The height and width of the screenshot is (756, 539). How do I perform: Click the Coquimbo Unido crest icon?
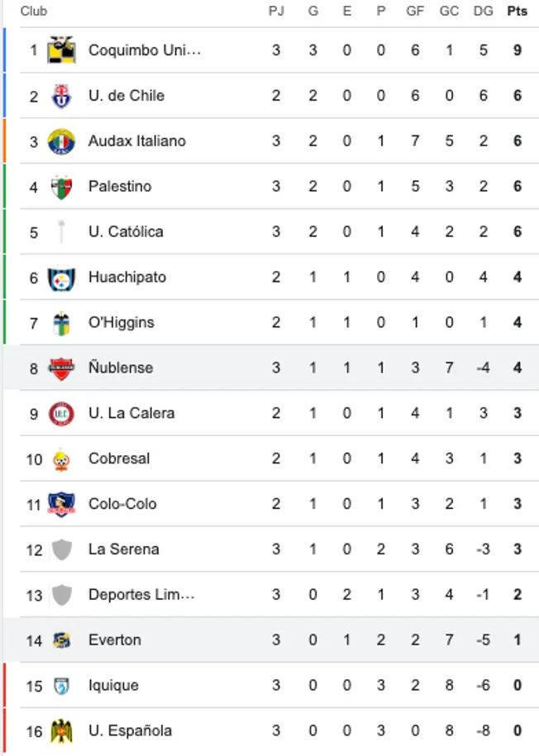[x=58, y=50]
